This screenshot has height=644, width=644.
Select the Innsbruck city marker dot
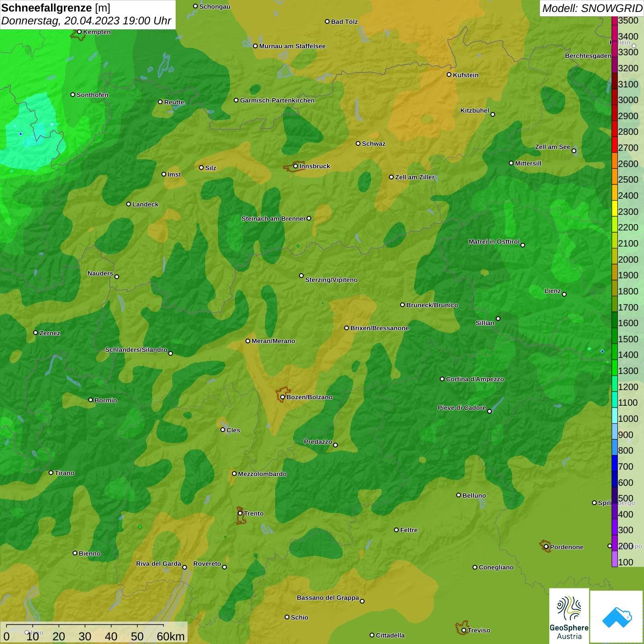pos(296,166)
